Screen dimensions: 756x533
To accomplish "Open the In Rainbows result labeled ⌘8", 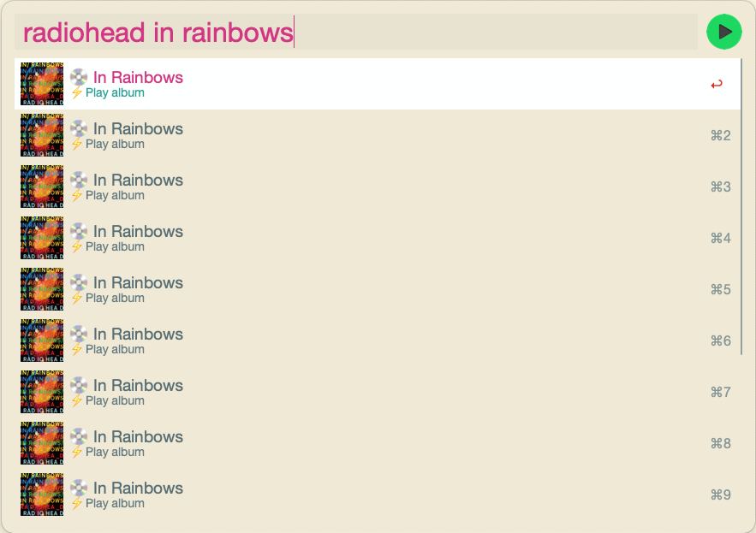I will [378, 443].
